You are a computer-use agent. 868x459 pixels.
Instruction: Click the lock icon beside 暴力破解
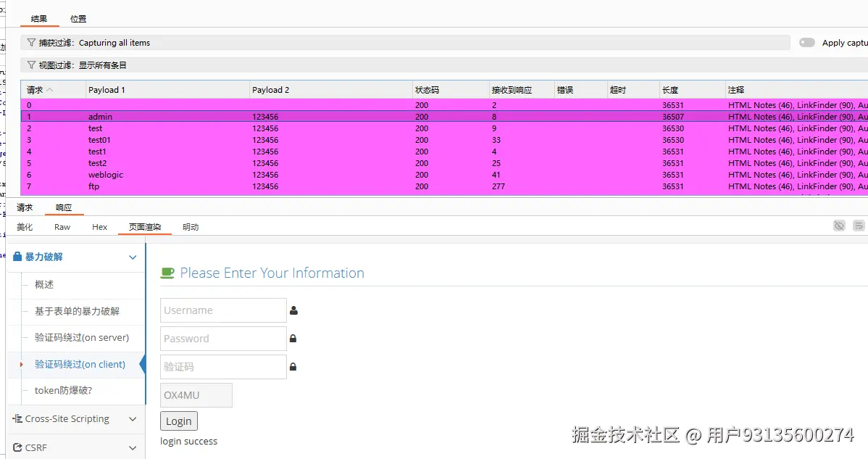[x=17, y=257]
